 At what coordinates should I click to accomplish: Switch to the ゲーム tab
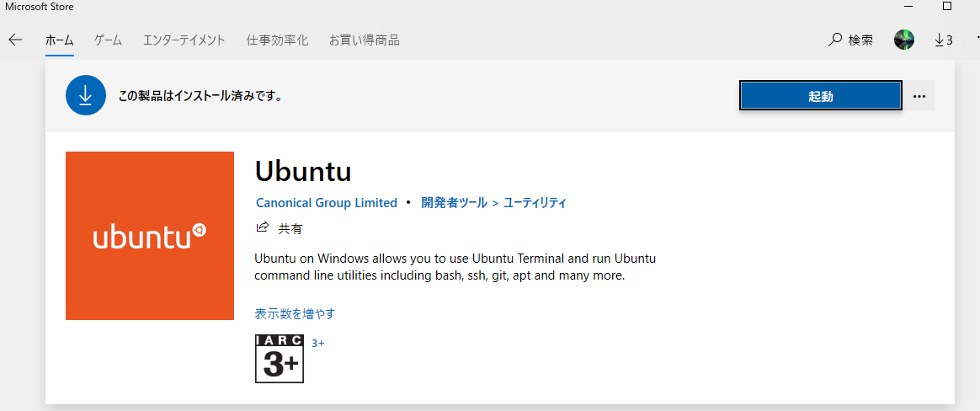108,40
